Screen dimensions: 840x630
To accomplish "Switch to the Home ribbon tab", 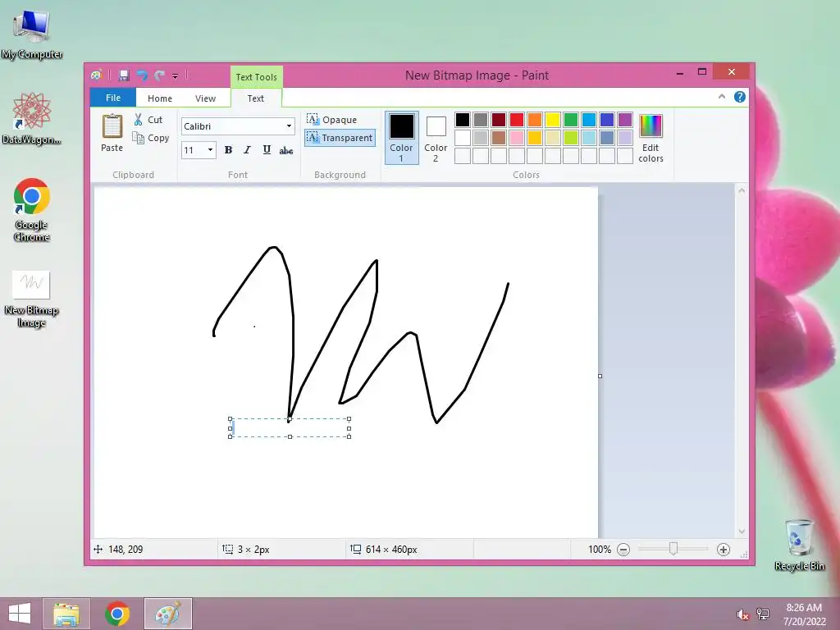I will [160, 98].
